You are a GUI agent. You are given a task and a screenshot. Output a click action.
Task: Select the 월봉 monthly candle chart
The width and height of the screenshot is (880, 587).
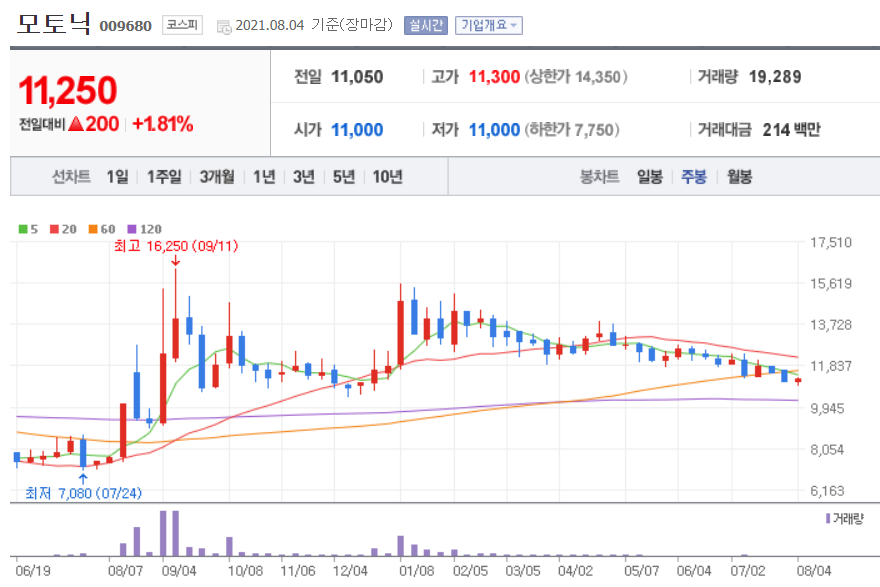pyautogui.click(x=739, y=177)
